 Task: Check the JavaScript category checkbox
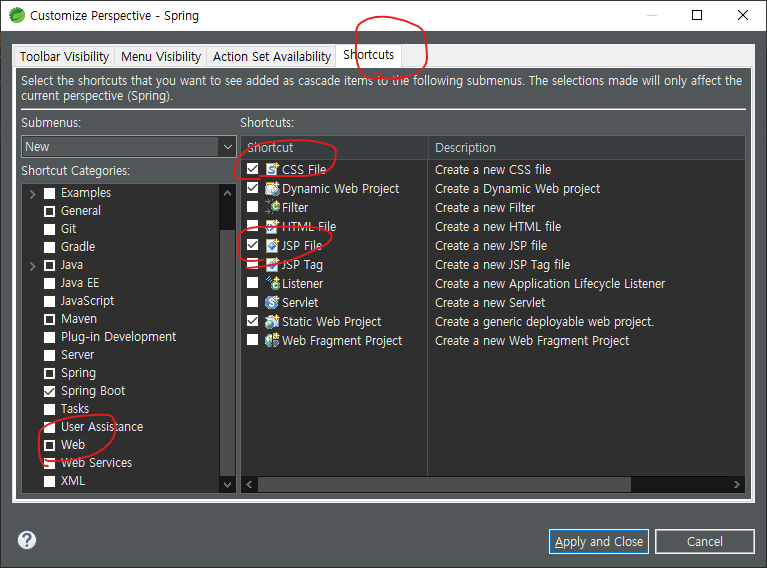49,301
